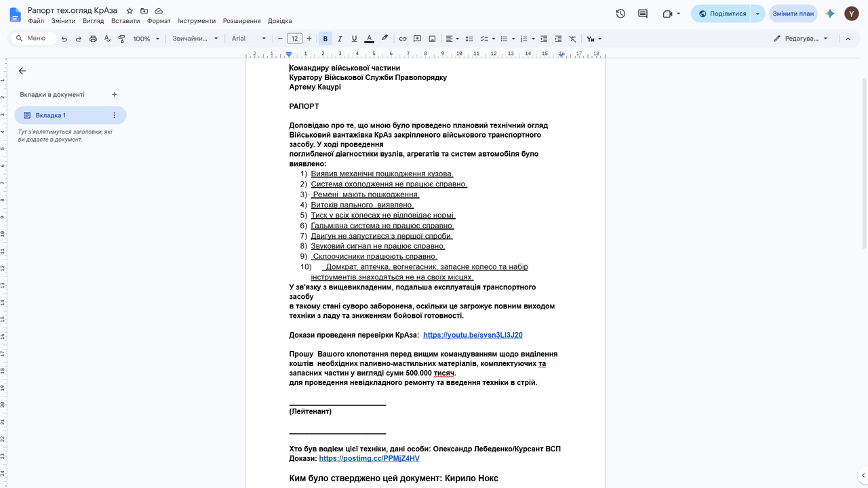Open the Змінити menu
Image resolution: width=868 pixels, height=488 pixels.
pos(63,21)
